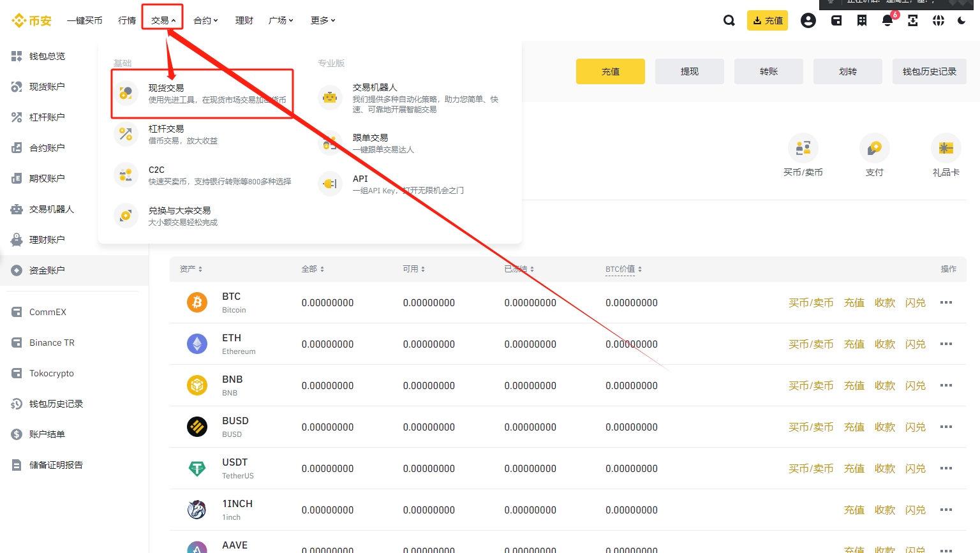
Task: Expand the 更多 dropdown in navbar
Action: point(323,20)
